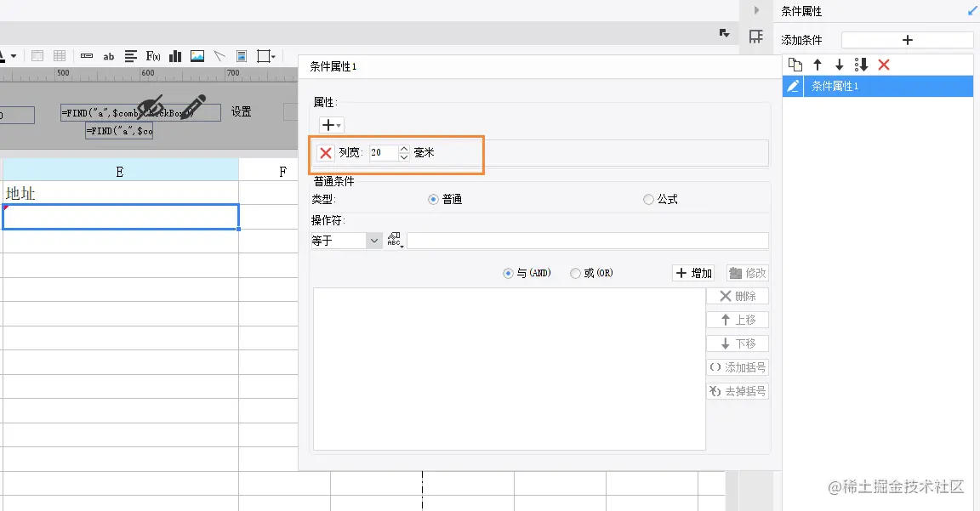Increase column width with the up stepper
This screenshot has height=511, width=980.
pos(404,149)
